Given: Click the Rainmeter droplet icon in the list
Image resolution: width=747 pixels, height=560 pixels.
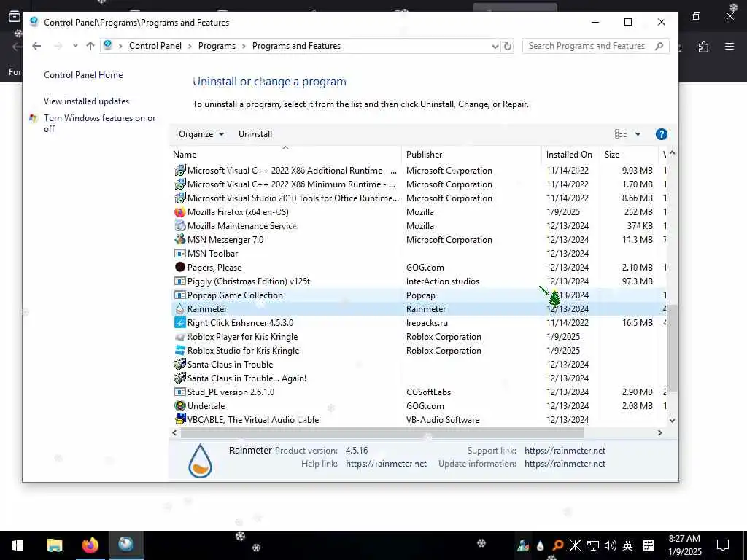Looking at the screenshot, I should coord(179,308).
